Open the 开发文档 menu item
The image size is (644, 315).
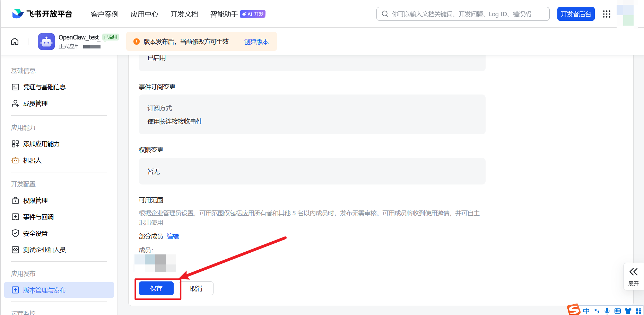(184, 14)
